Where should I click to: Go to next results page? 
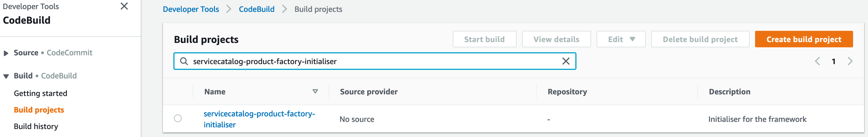(850, 61)
